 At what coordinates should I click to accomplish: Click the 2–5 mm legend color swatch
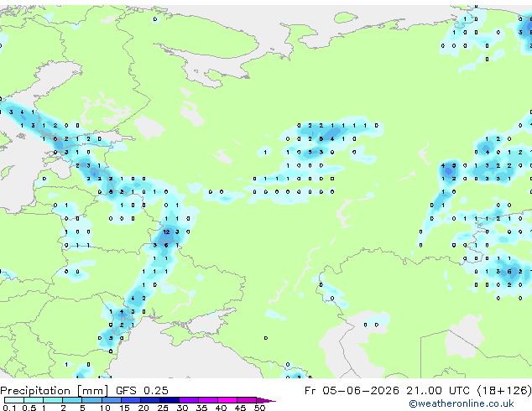pos(72,400)
